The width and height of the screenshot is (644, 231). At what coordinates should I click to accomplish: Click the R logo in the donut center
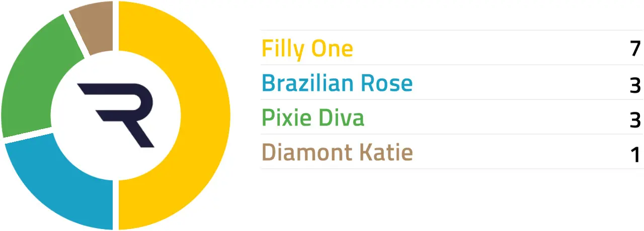pyautogui.click(x=116, y=115)
